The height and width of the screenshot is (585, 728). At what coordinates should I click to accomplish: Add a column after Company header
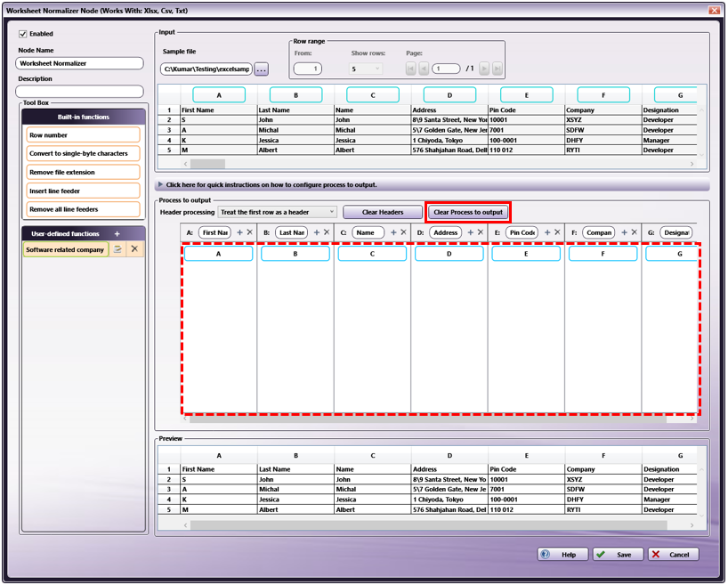pos(625,232)
